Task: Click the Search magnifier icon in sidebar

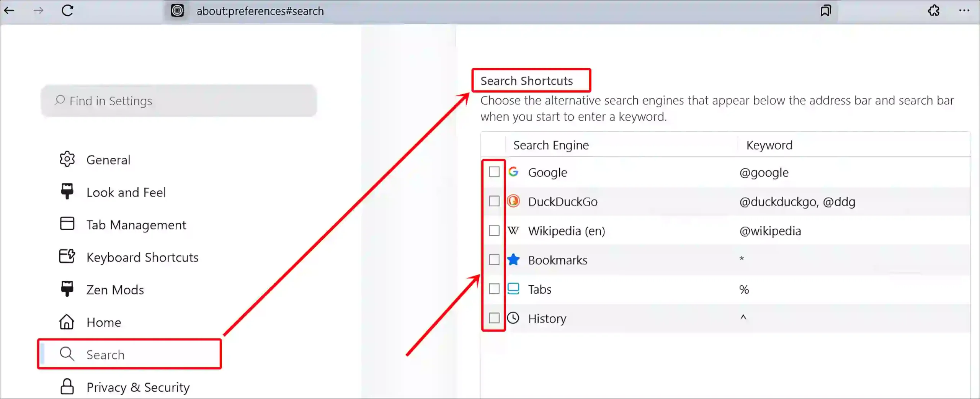Action: click(x=67, y=354)
